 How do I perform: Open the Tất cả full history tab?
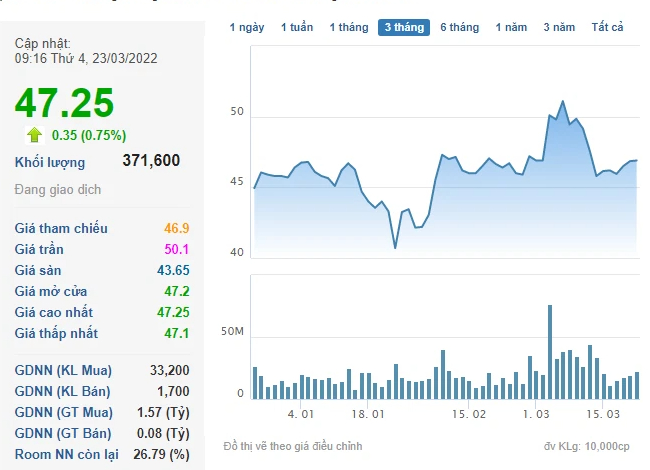point(607,27)
